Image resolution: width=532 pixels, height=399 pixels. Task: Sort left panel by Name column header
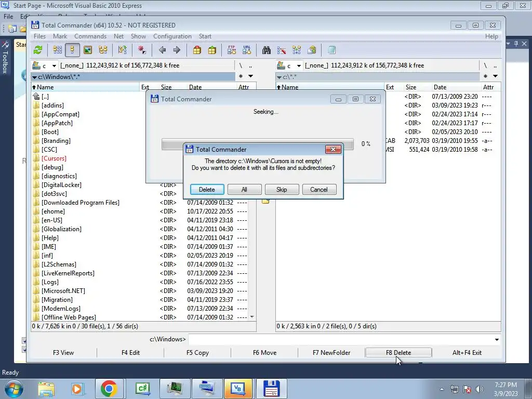pyautogui.click(x=85, y=87)
